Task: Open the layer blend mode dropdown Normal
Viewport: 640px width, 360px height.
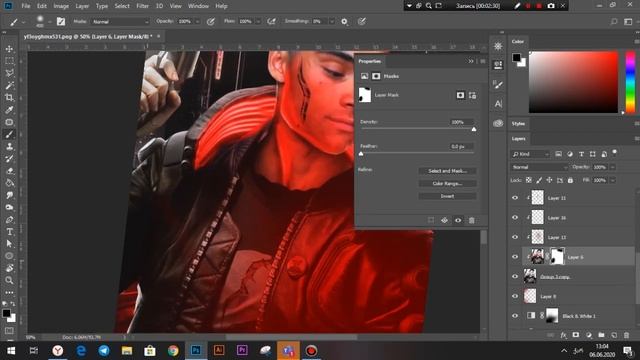Action: [539, 167]
